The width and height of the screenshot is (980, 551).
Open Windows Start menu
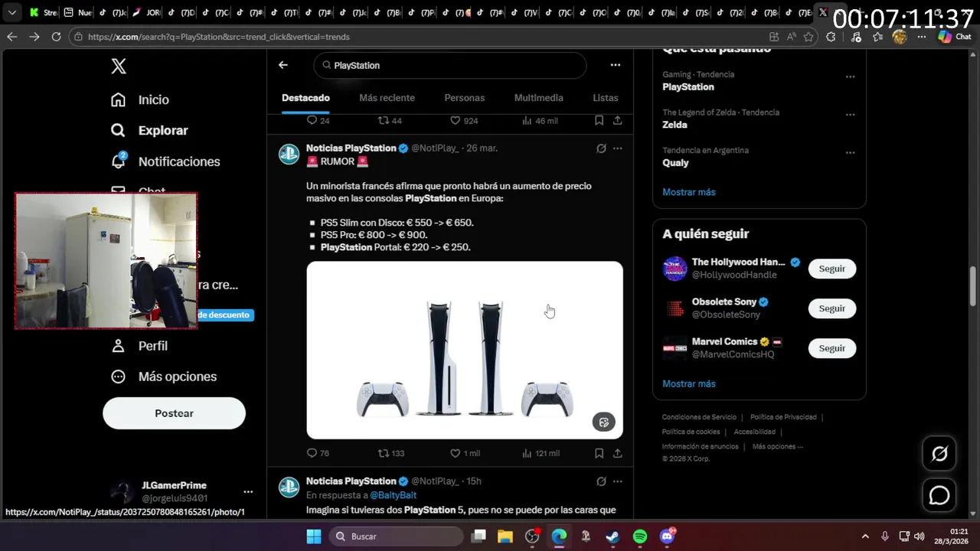click(314, 536)
